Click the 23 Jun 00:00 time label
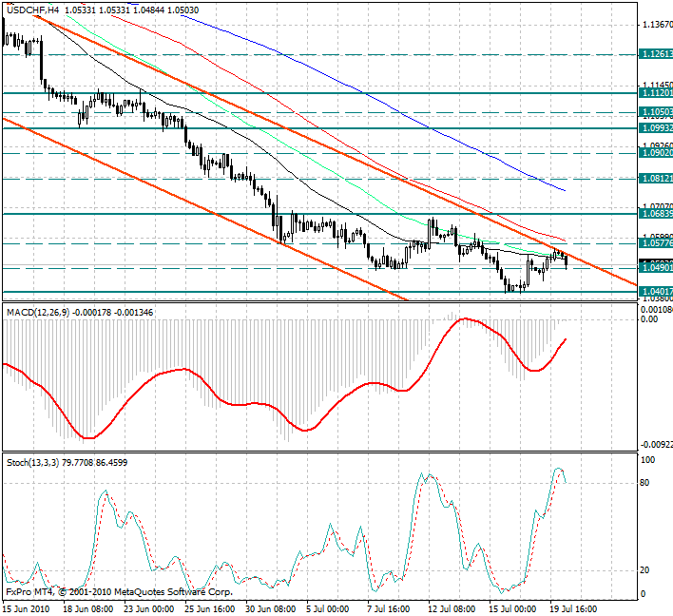The width and height of the screenshot is (673, 616). (149, 609)
